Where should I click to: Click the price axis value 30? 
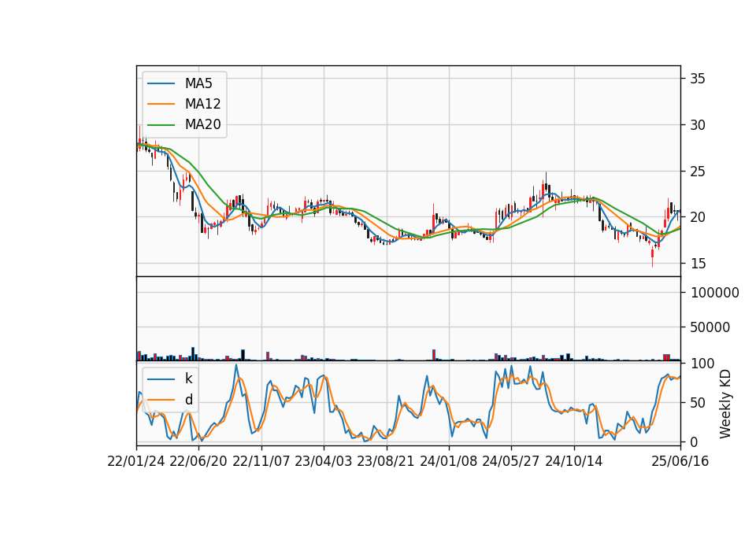[x=697, y=125]
